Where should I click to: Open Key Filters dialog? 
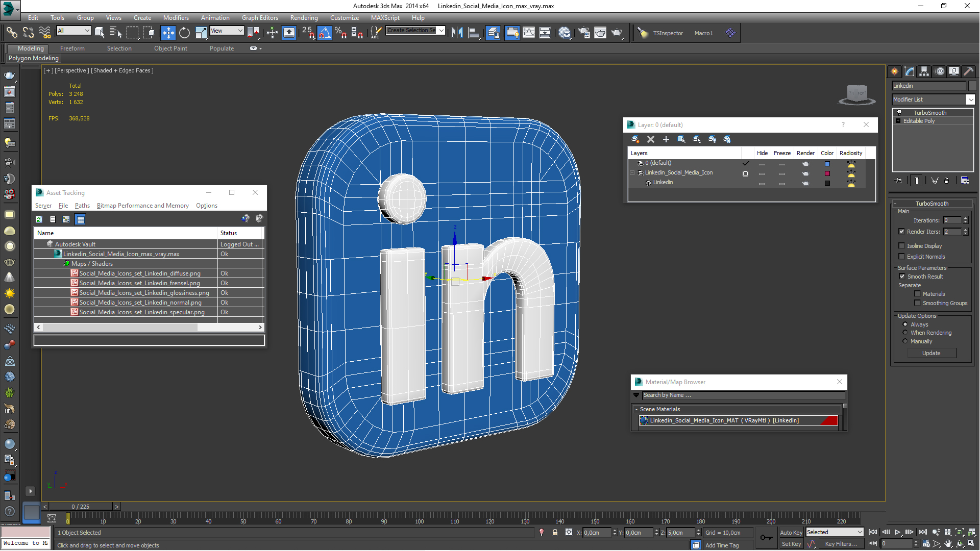click(x=841, y=544)
